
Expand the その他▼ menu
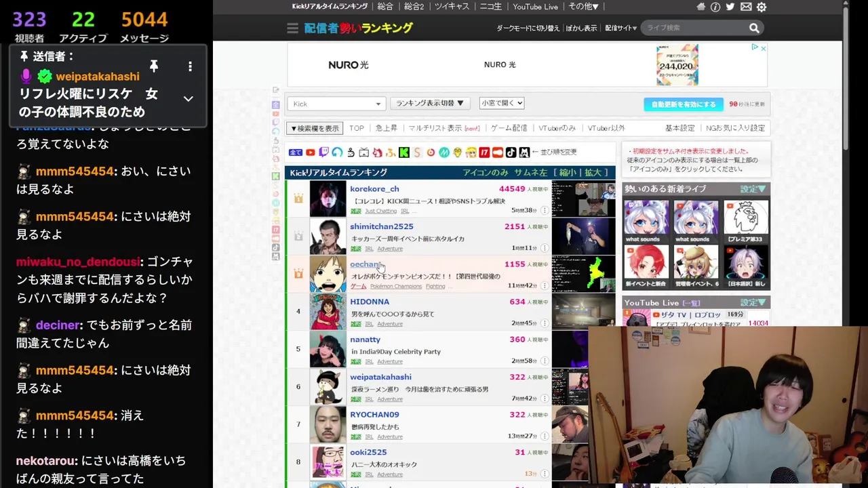tap(583, 7)
